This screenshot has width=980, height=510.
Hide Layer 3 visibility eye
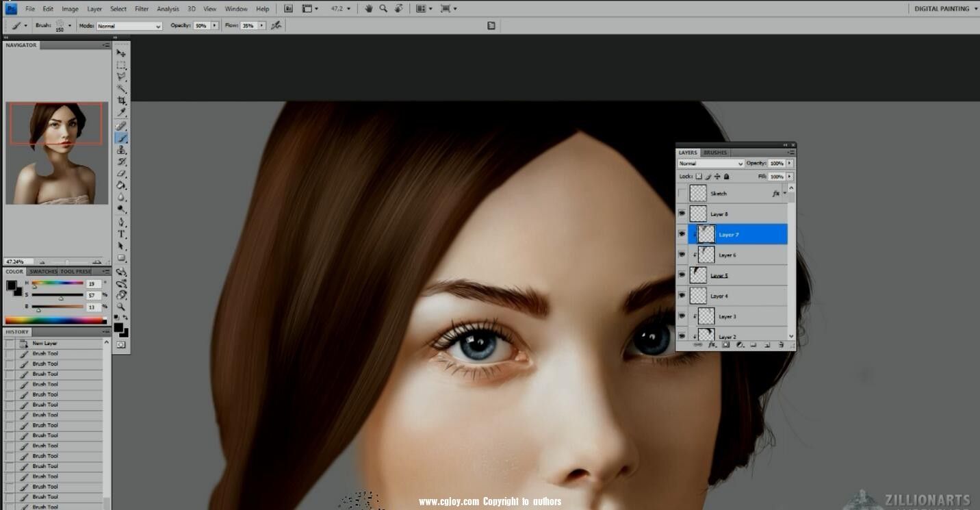pos(682,316)
